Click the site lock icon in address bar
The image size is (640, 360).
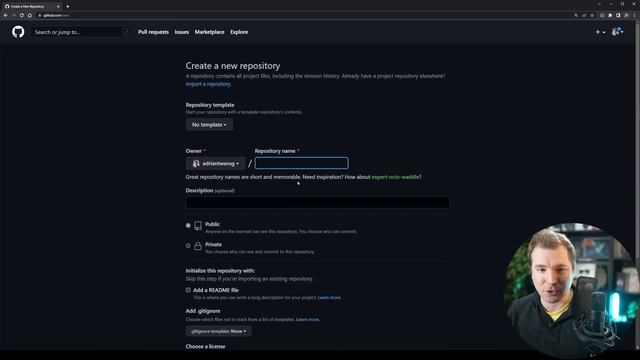[x=40, y=16]
